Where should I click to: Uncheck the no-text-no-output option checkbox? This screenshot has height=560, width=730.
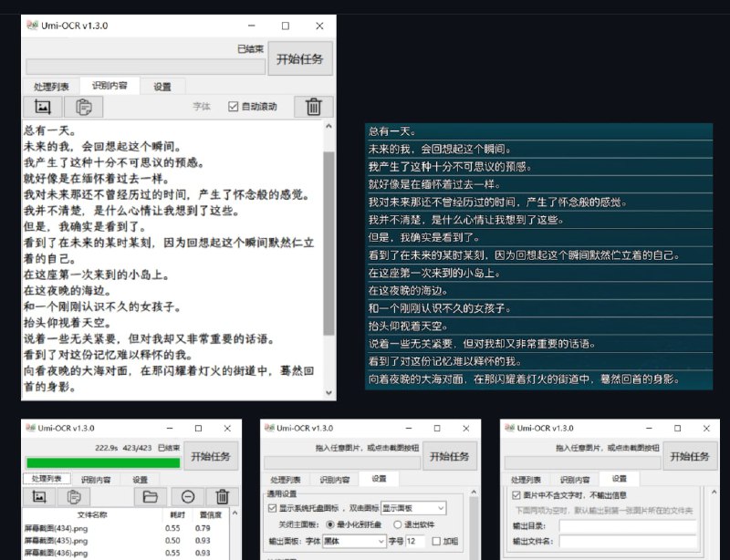[x=515, y=494]
